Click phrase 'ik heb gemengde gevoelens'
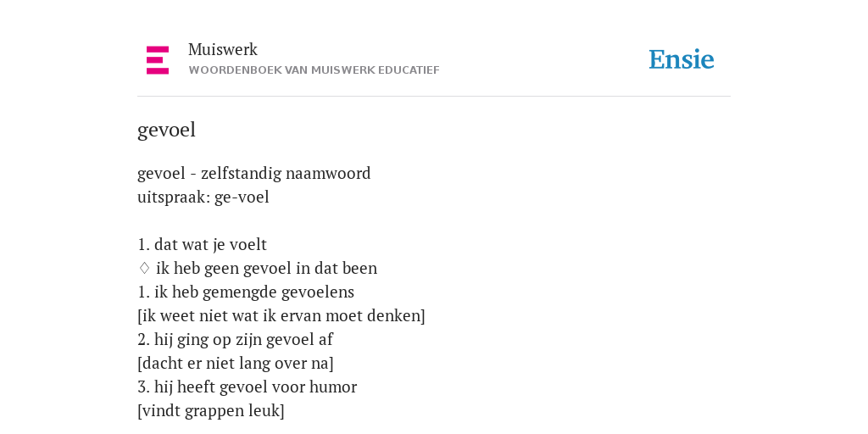 pyautogui.click(x=254, y=292)
